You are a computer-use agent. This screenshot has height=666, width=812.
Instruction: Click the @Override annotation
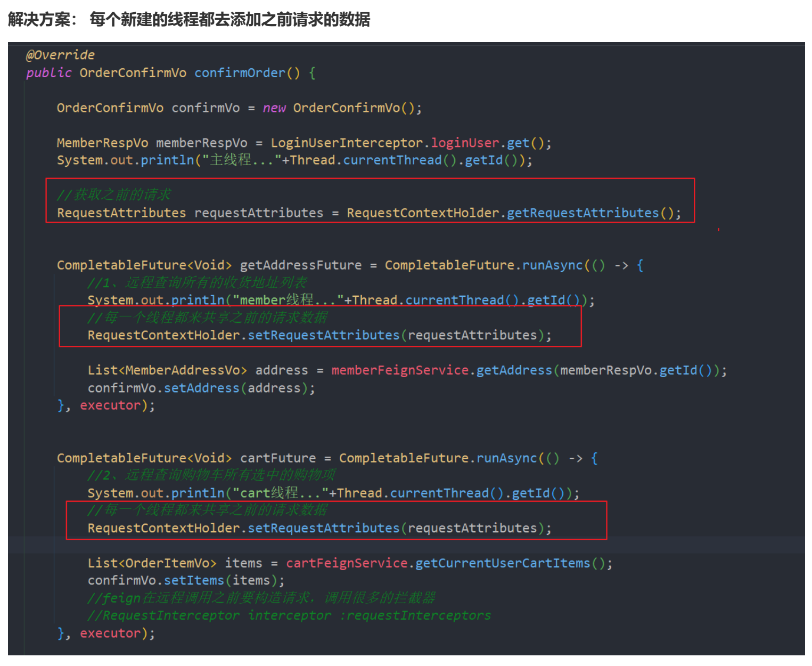coord(60,55)
